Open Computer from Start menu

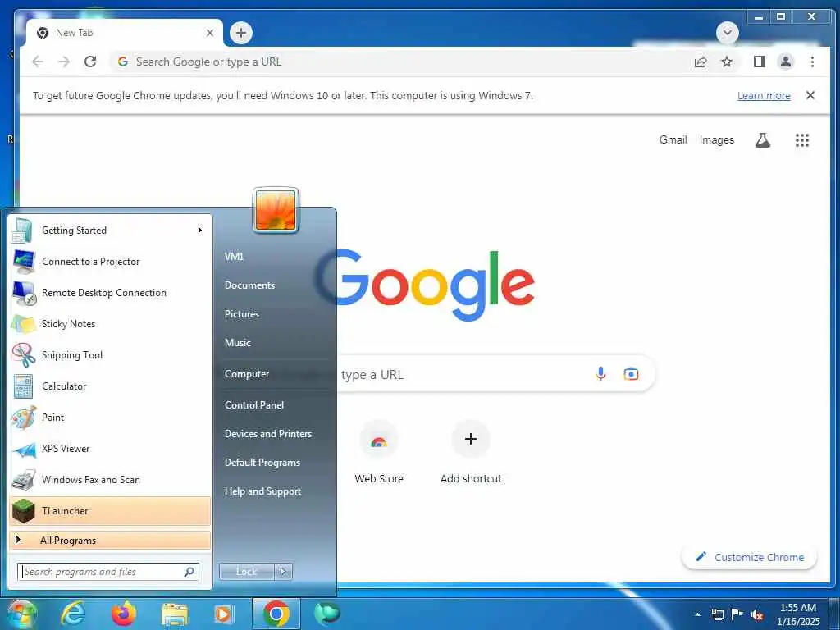tap(246, 373)
